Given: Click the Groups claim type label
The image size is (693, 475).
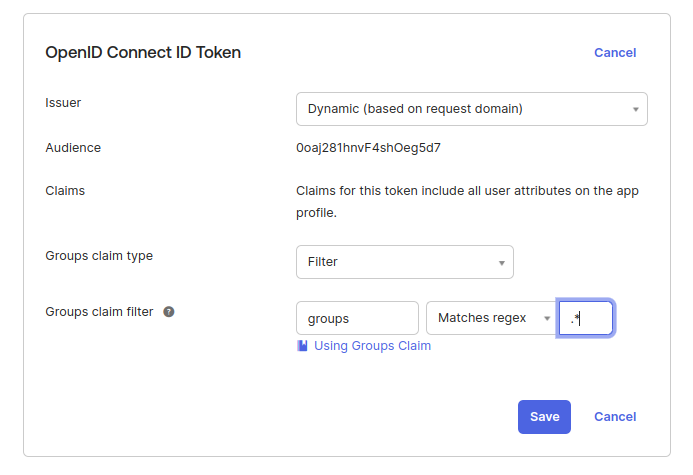Looking at the screenshot, I should [x=99, y=256].
